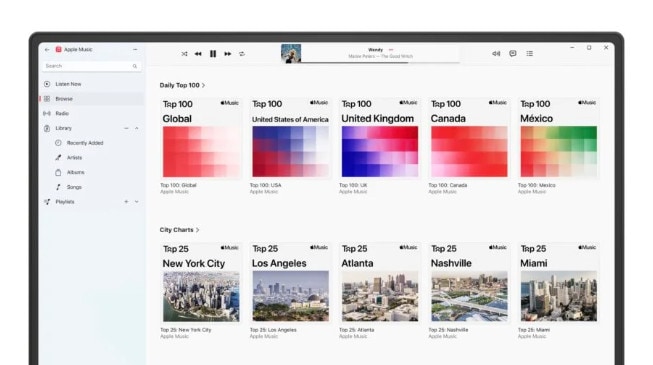Click the Recently Added clock icon
This screenshot has height=365, width=653.
click(58, 143)
